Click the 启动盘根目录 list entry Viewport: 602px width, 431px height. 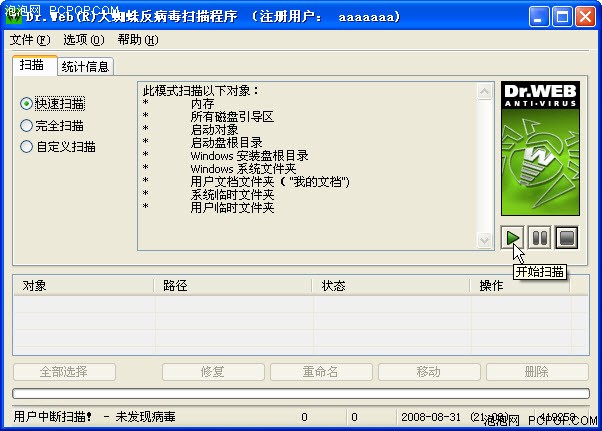[x=226, y=143]
